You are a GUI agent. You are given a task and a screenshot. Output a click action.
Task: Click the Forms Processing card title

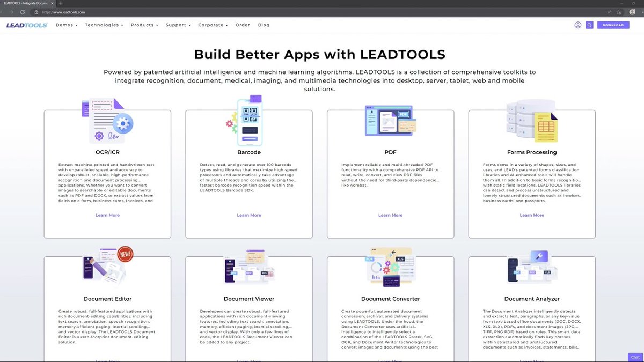click(532, 152)
